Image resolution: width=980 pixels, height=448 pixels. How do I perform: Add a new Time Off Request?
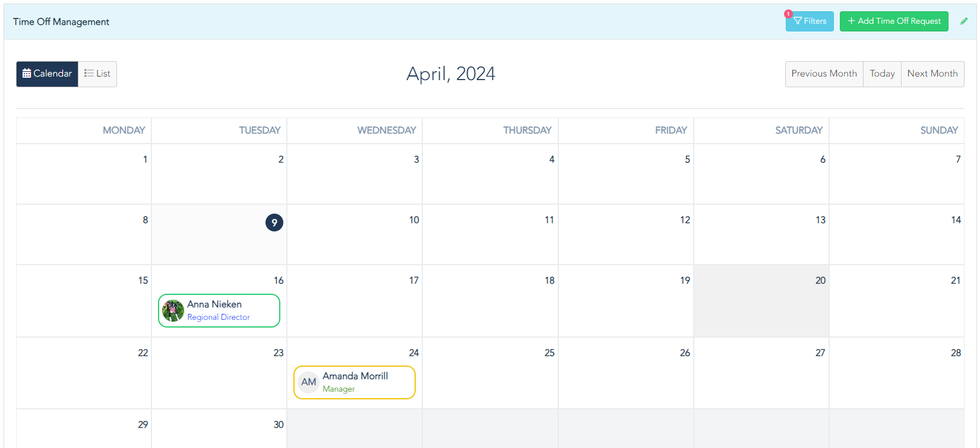[894, 21]
